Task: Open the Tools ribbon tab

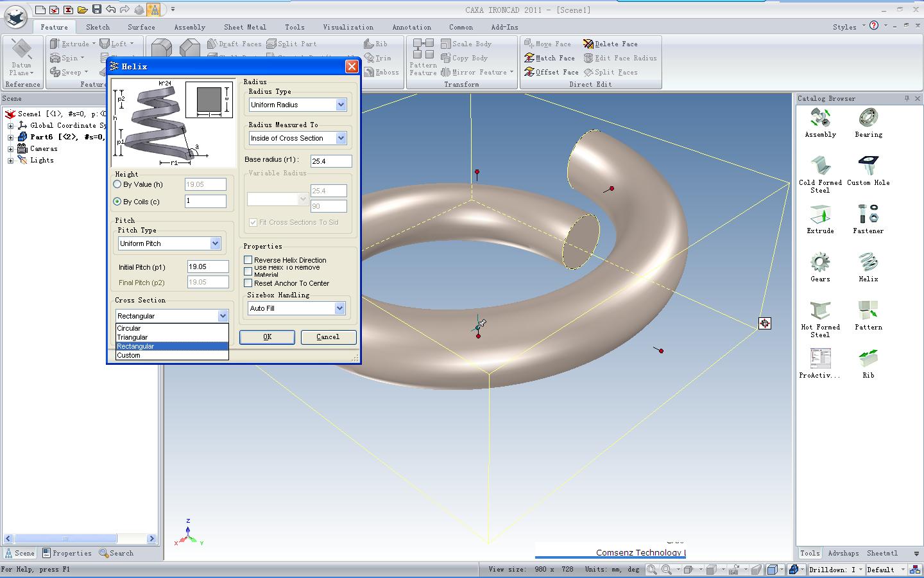Action: (295, 27)
